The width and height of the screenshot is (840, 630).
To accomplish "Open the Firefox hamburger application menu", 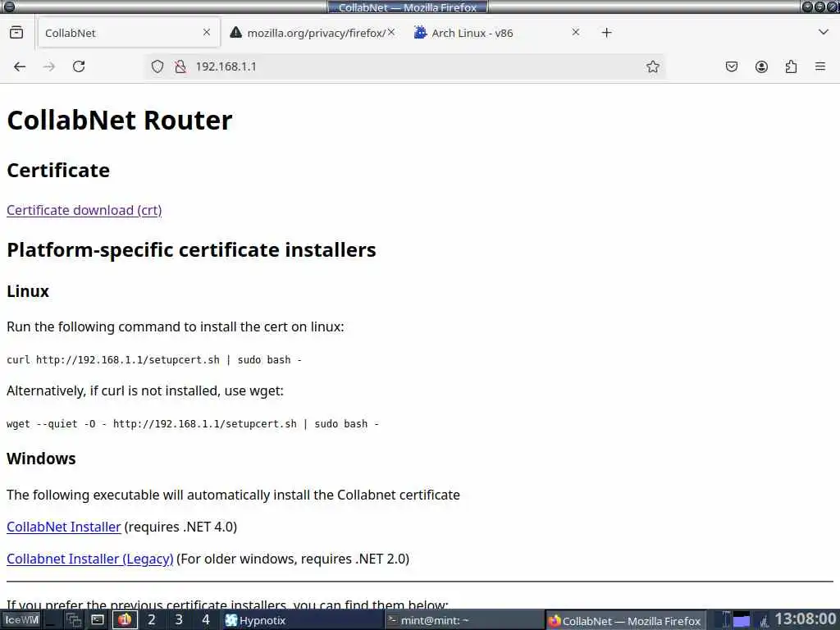I will pos(820,66).
